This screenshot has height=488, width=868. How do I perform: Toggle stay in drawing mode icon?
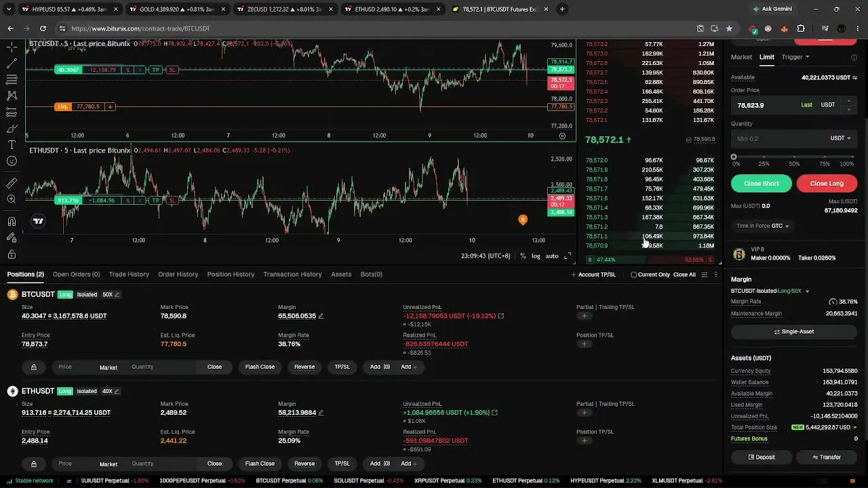coord(12,237)
